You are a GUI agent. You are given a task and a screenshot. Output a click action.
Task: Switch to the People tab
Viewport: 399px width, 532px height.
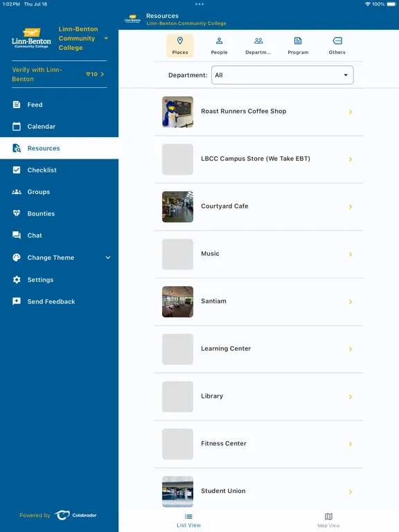(x=219, y=46)
